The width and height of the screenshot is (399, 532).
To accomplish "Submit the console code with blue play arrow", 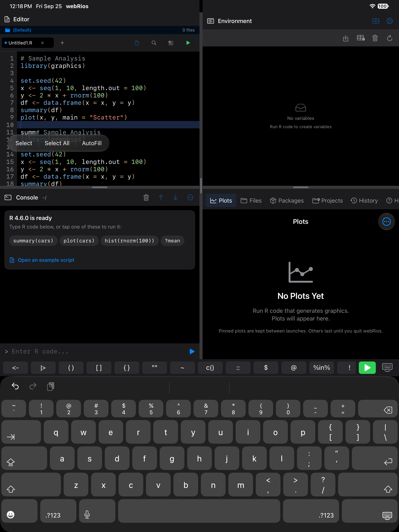I will [x=192, y=351].
